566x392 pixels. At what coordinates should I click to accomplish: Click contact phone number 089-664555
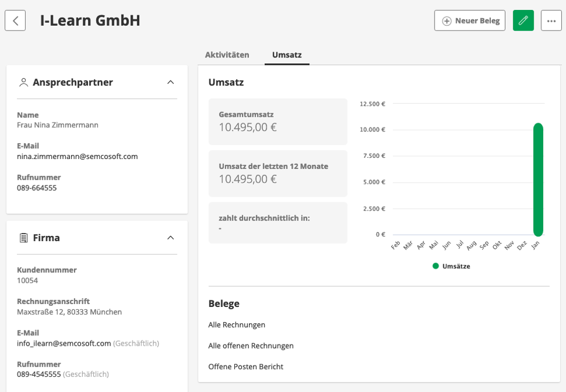click(37, 188)
